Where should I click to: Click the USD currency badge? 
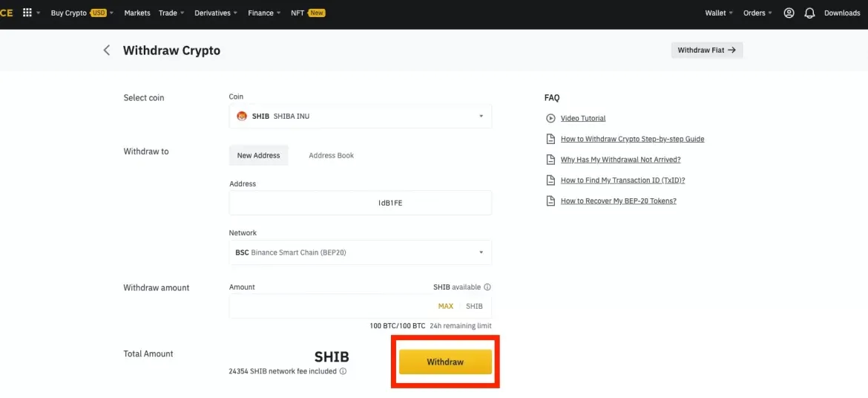[99, 13]
